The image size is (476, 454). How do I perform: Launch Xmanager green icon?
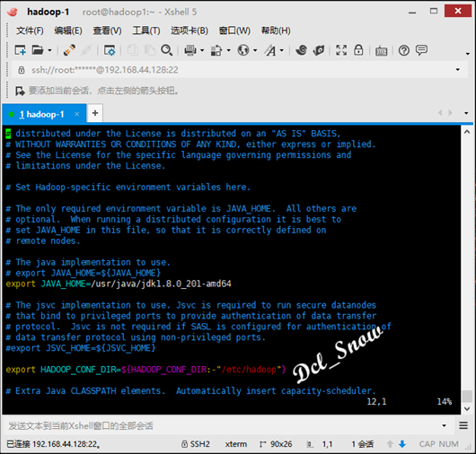pos(319,50)
